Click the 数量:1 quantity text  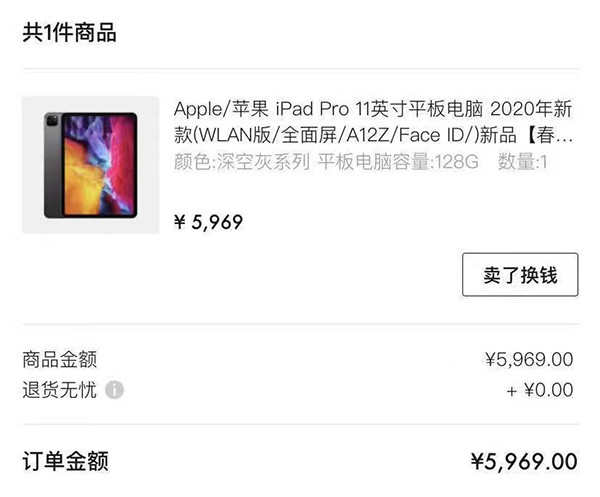[522, 161]
